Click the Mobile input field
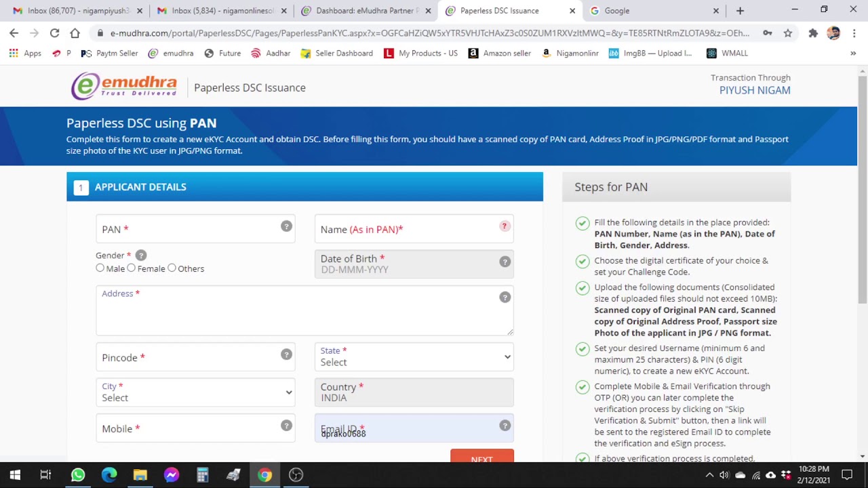 click(x=195, y=428)
